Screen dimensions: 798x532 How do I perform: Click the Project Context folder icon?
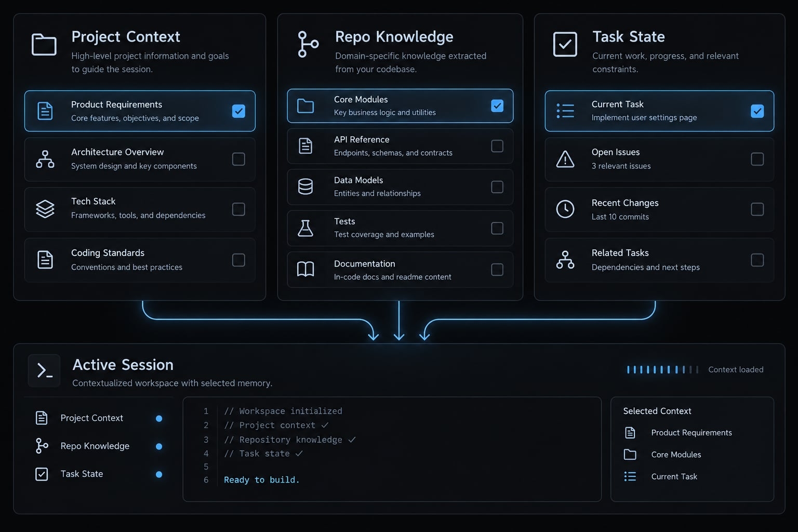(x=44, y=45)
